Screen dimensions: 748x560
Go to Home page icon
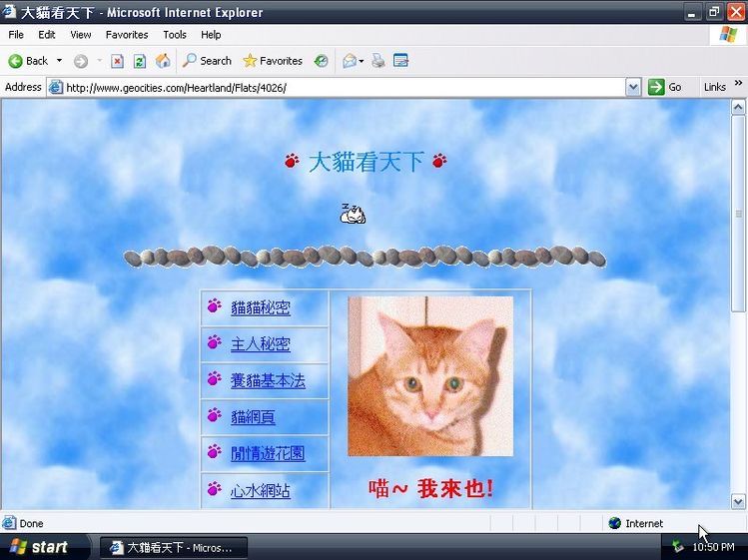click(x=163, y=61)
